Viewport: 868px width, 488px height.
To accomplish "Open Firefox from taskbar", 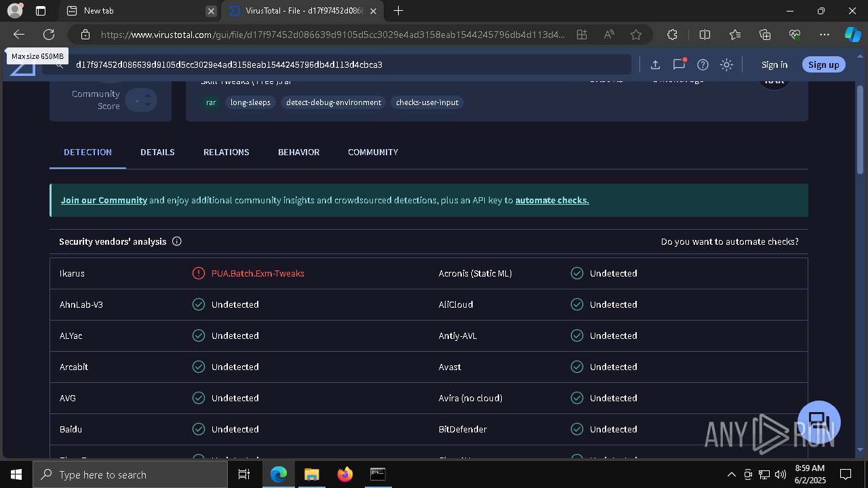I will (345, 474).
